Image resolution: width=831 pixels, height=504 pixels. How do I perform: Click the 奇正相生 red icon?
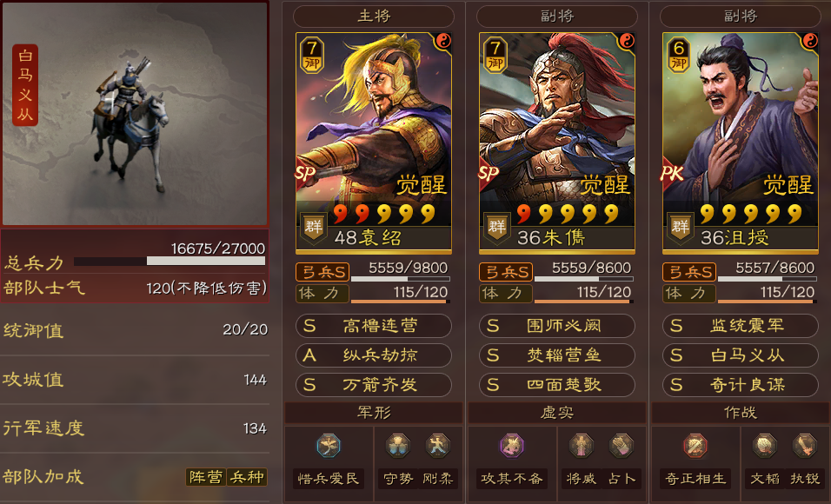click(695, 446)
